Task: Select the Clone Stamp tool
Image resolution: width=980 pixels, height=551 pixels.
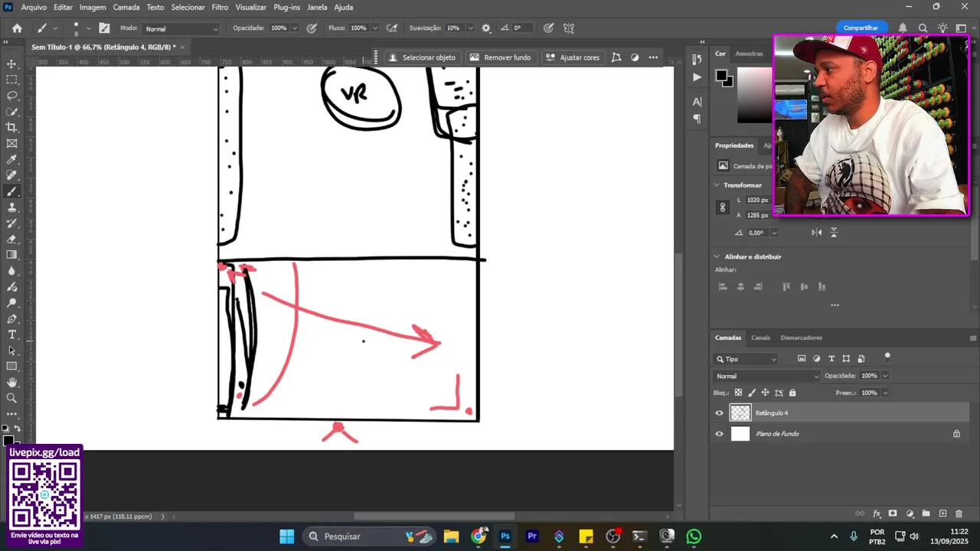Action: pos(11,207)
